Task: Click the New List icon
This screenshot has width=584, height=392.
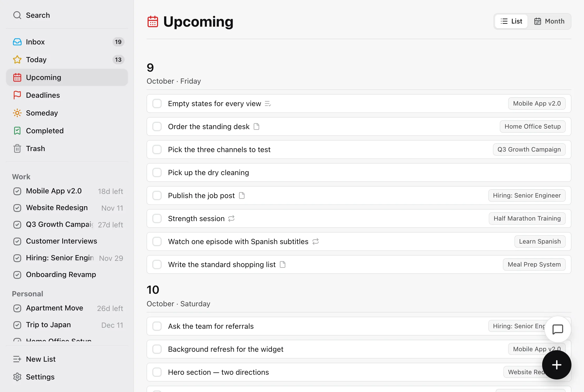Action: [x=17, y=359]
